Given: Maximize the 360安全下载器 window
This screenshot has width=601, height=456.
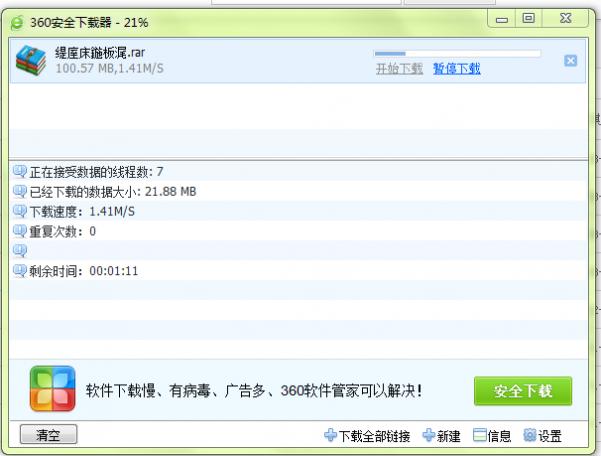Looking at the screenshot, I should 529,18.
